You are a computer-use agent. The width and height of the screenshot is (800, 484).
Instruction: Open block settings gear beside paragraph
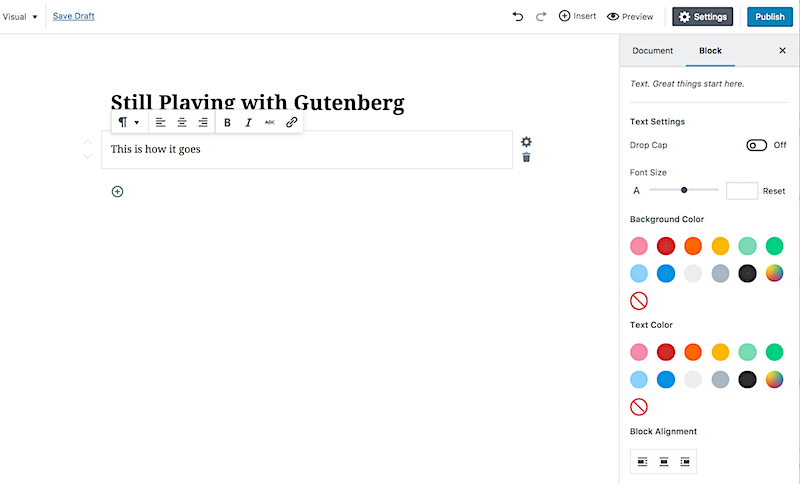click(527, 142)
